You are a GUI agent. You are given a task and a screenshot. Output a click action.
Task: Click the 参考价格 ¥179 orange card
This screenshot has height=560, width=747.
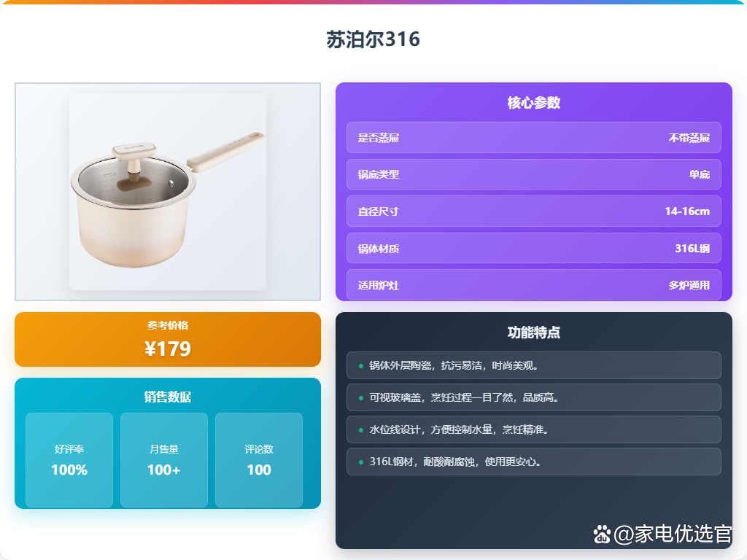(x=168, y=340)
